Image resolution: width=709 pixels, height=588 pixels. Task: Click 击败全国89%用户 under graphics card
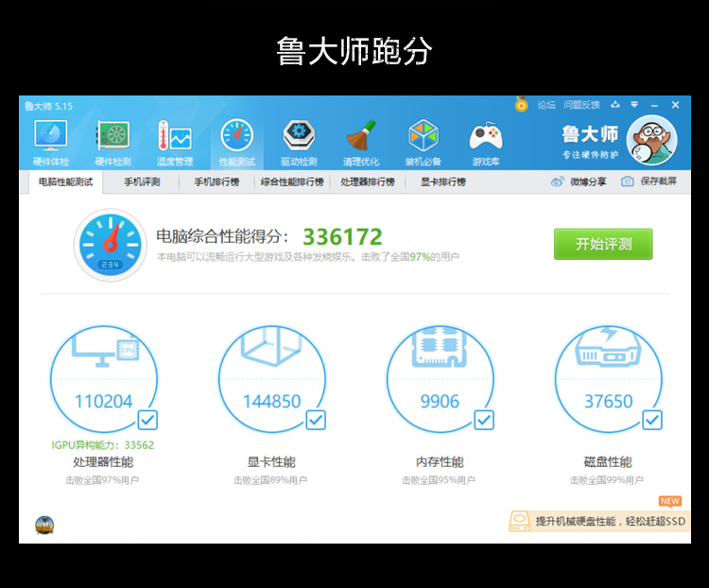[x=270, y=480]
